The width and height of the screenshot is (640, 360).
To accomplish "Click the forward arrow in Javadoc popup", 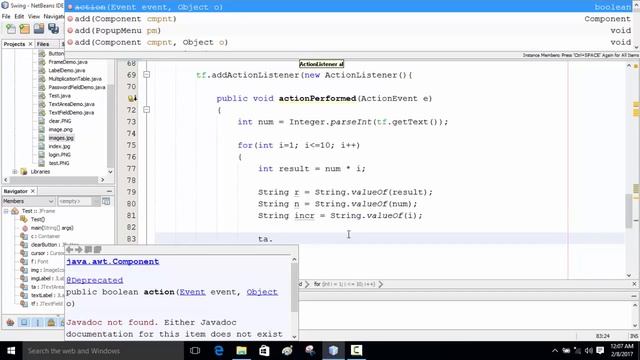I will point(78,249).
